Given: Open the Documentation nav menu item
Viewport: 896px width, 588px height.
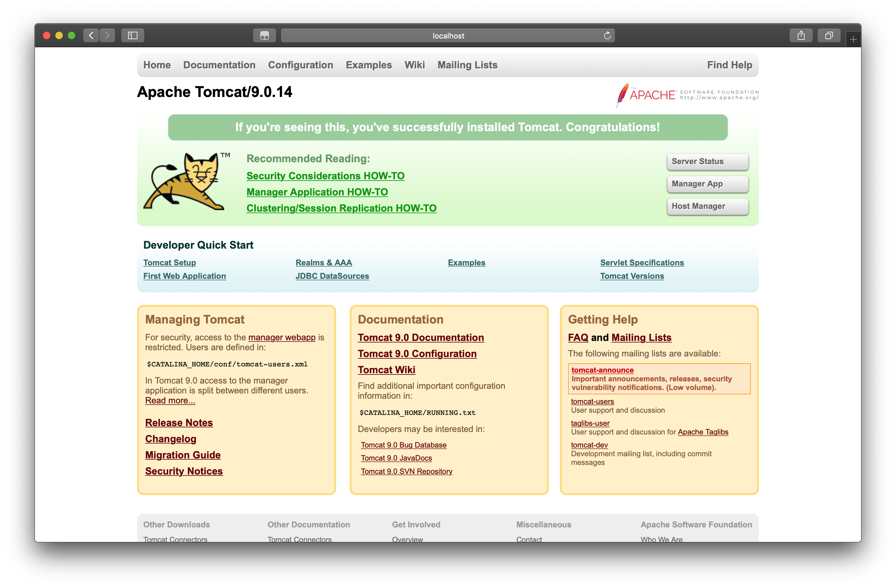Looking at the screenshot, I should [x=219, y=65].
